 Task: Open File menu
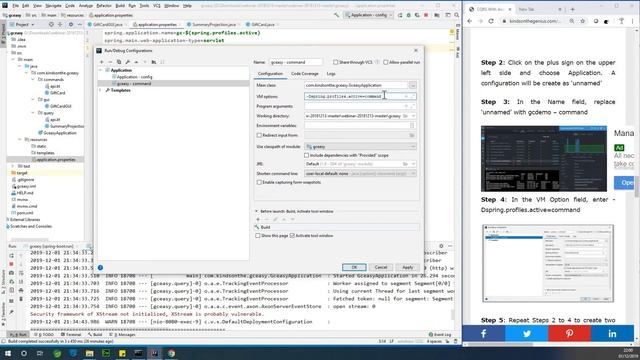click(16, 6)
